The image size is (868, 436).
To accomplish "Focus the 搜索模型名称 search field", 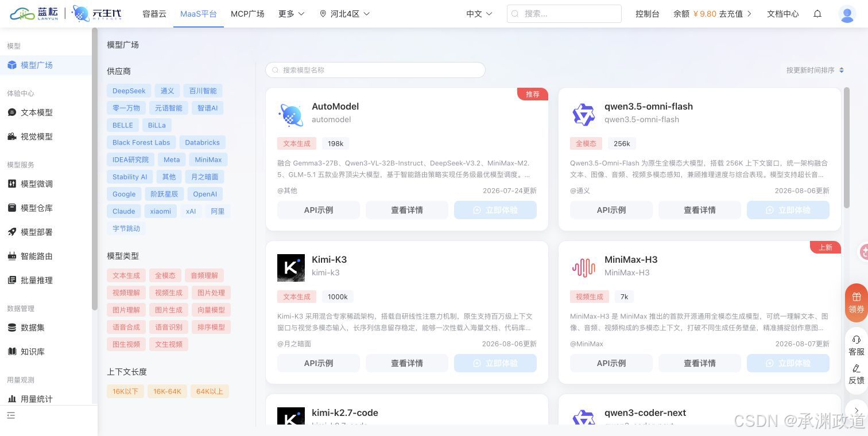I will [x=375, y=70].
